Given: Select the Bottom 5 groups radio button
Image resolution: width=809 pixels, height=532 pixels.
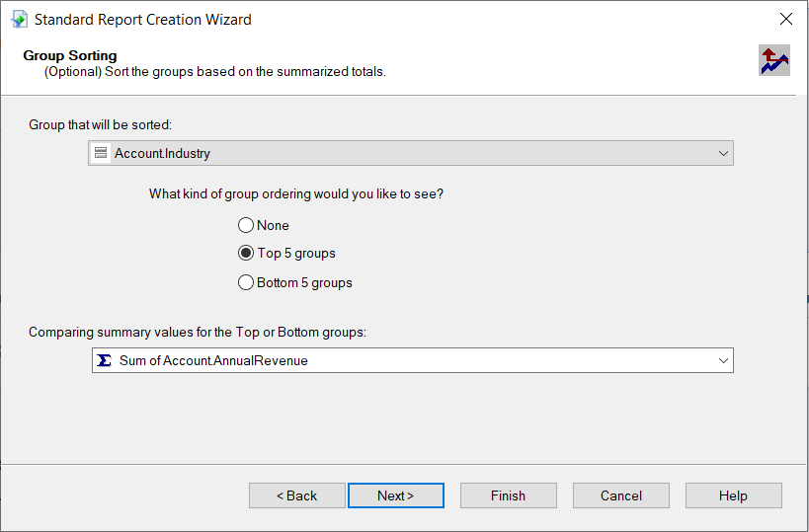Looking at the screenshot, I should coord(246,282).
